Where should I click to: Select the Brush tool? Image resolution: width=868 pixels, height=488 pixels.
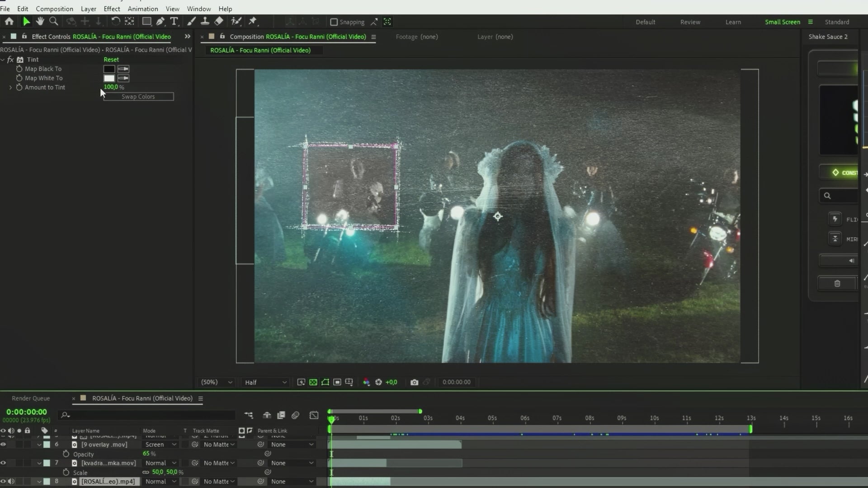coord(191,21)
